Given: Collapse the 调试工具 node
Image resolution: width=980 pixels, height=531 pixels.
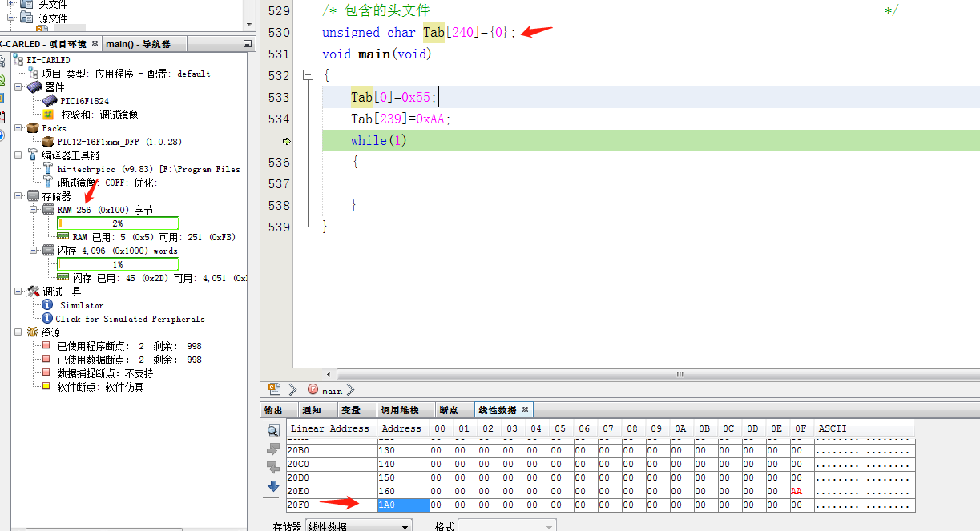Looking at the screenshot, I should click(18, 292).
